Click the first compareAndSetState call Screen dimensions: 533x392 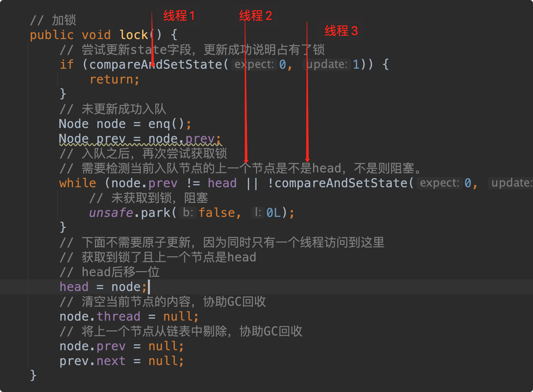pyautogui.click(x=155, y=64)
